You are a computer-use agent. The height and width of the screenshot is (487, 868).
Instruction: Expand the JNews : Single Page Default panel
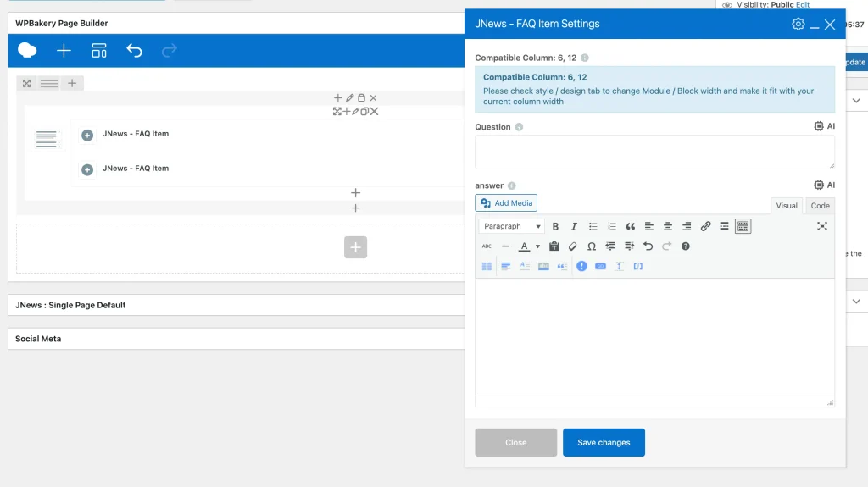pos(70,305)
